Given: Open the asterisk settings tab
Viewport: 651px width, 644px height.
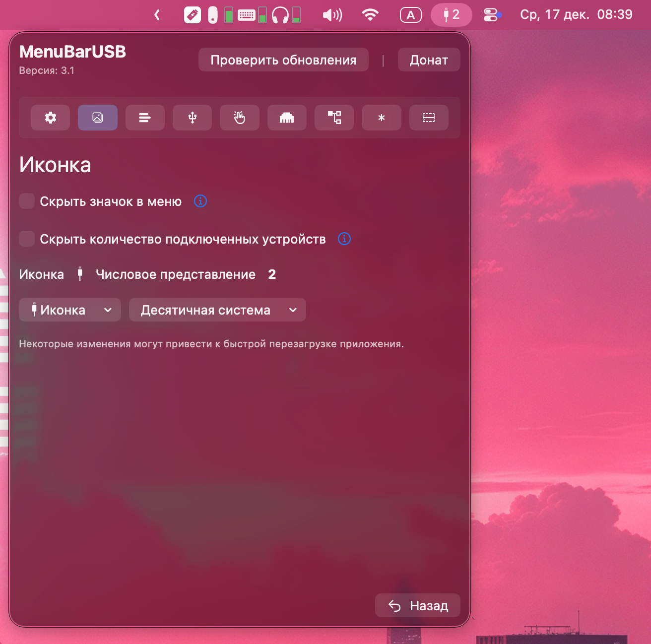Looking at the screenshot, I should (382, 118).
